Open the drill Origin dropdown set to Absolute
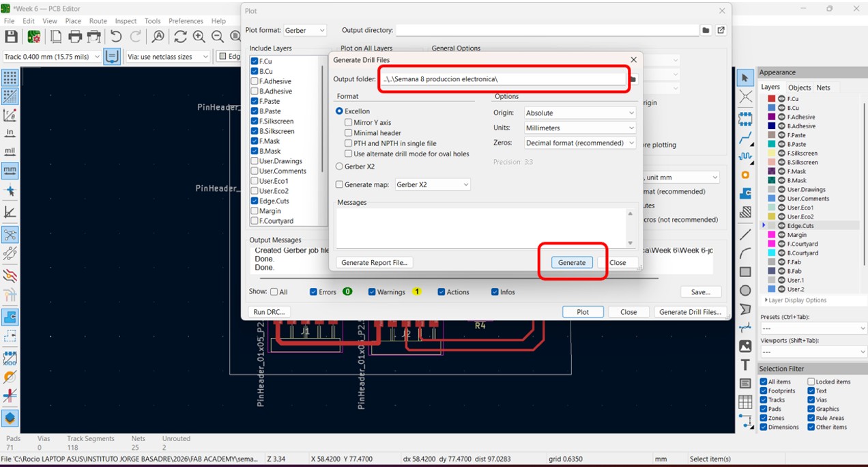The image size is (868, 467). (x=579, y=113)
